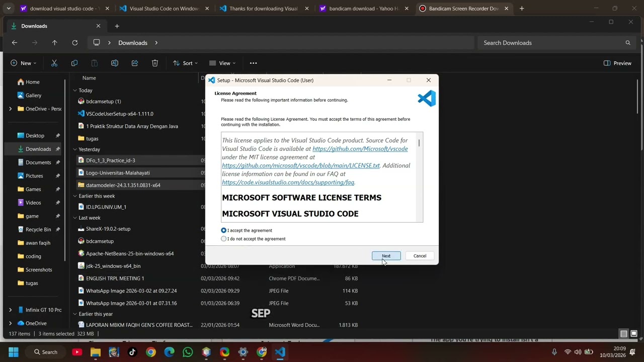Expand Infinix GT 10 Pro in sidebar
The height and width of the screenshot is (362, 644).
click(10, 310)
